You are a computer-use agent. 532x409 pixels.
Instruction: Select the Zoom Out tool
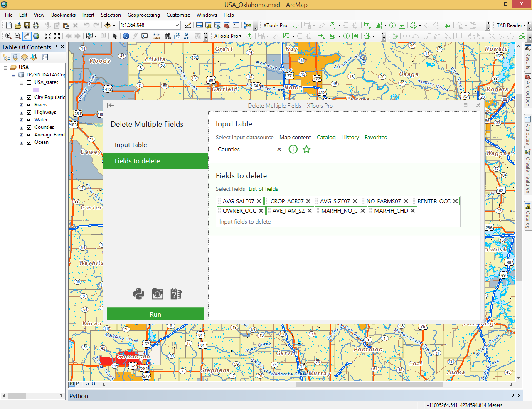coord(17,36)
